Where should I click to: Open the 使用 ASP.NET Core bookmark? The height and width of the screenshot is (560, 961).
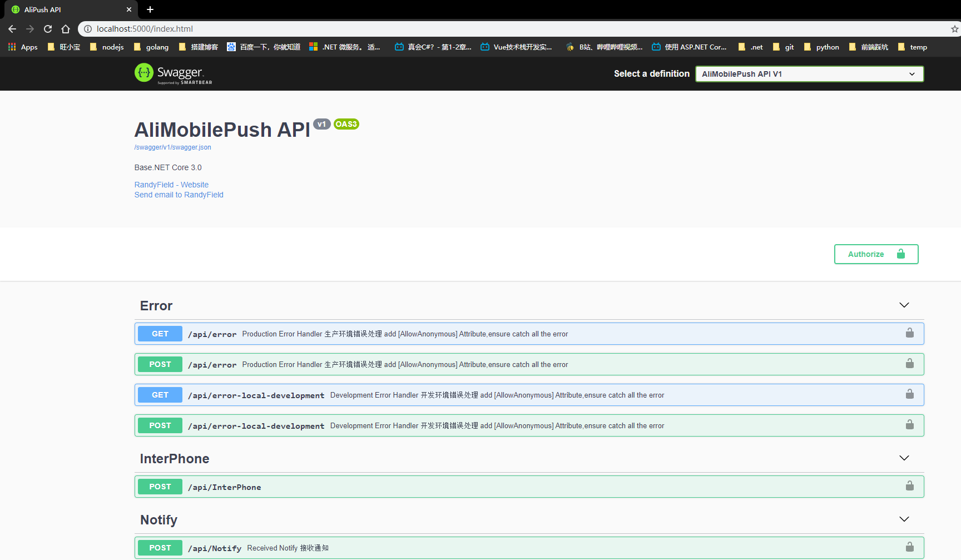(x=690, y=47)
